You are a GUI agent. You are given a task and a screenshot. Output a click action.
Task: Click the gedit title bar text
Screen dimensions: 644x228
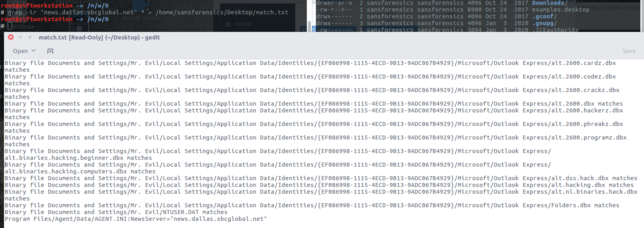(99, 37)
